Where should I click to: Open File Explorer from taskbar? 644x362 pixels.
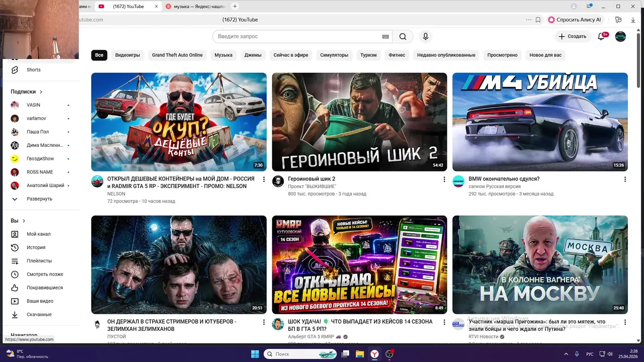360,354
